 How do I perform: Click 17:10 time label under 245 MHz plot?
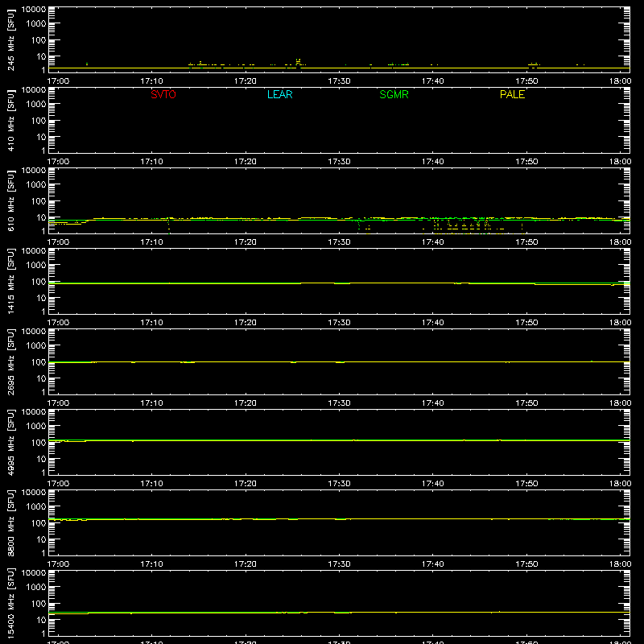151,81
